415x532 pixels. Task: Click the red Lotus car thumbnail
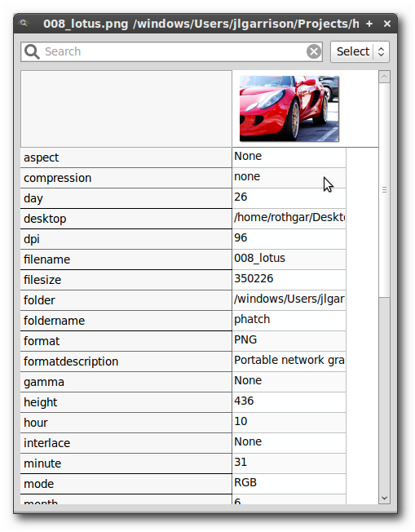[289, 109]
